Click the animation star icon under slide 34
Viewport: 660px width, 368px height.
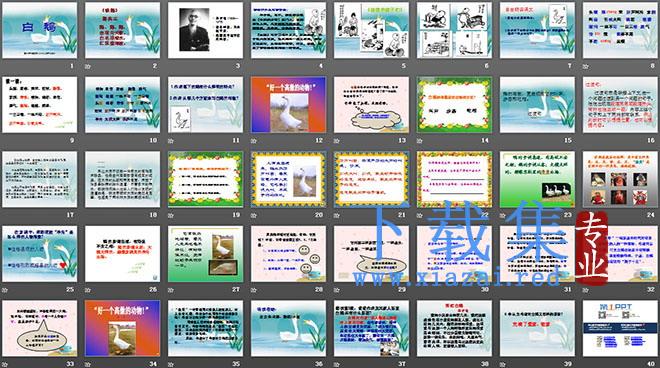pos(88,364)
